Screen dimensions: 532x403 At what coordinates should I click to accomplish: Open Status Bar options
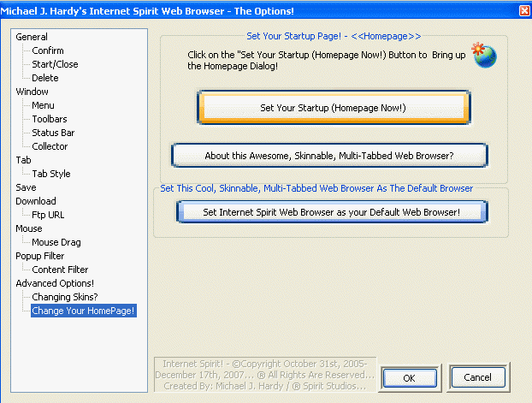tap(53, 133)
